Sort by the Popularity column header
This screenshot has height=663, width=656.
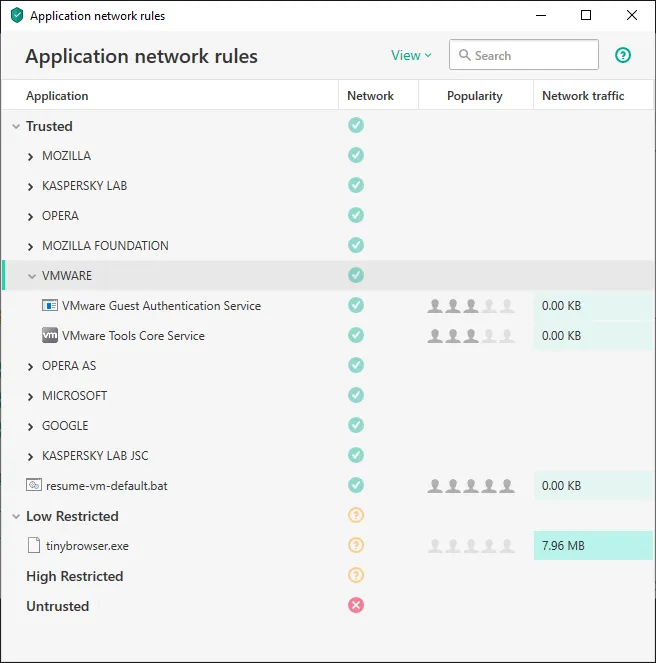pyautogui.click(x=475, y=96)
